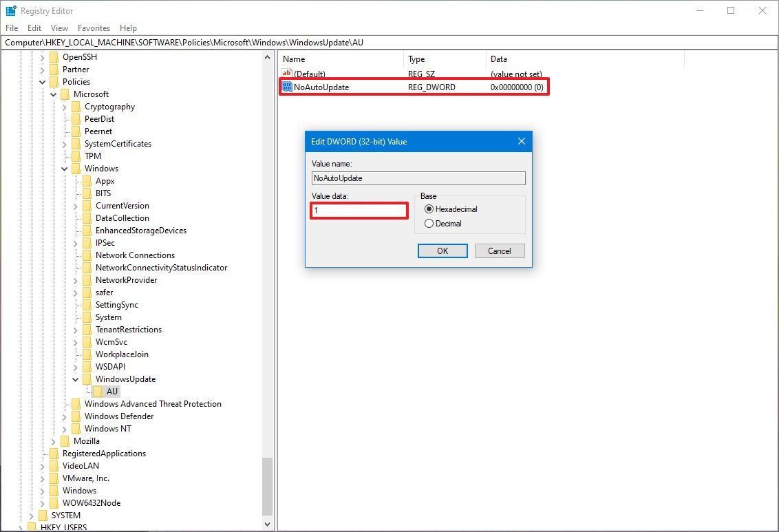Click the Registry Editor app icon
779x532 pixels.
(11, 10)
